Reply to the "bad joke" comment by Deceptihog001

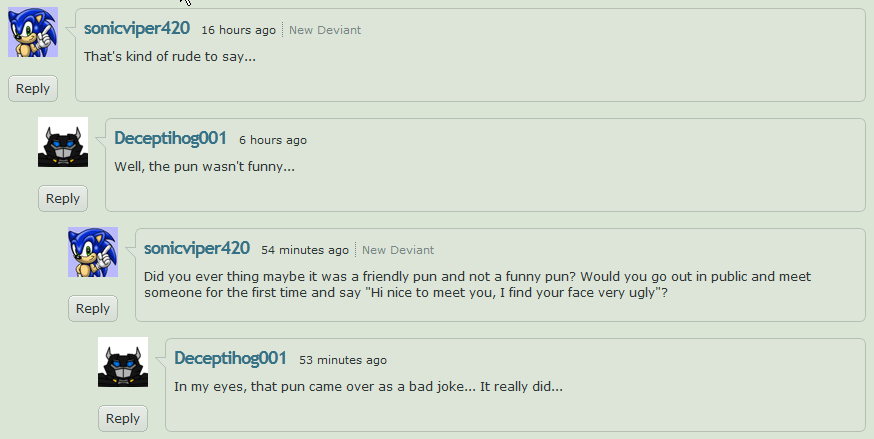(x=123, y=418)
